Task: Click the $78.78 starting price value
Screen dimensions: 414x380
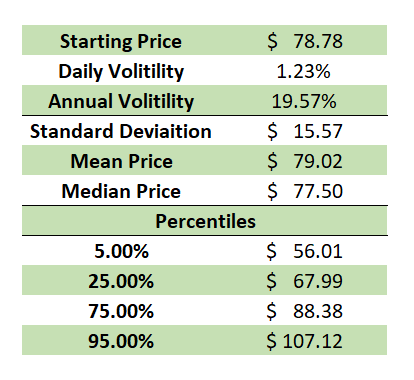Action: 305,41
